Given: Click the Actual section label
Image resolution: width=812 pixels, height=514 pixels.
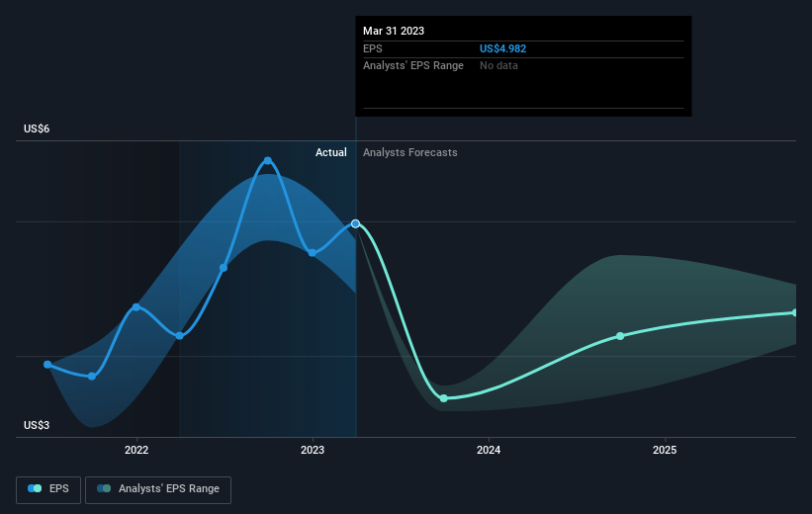Looking at the screenshot, I should pos(331,152).
